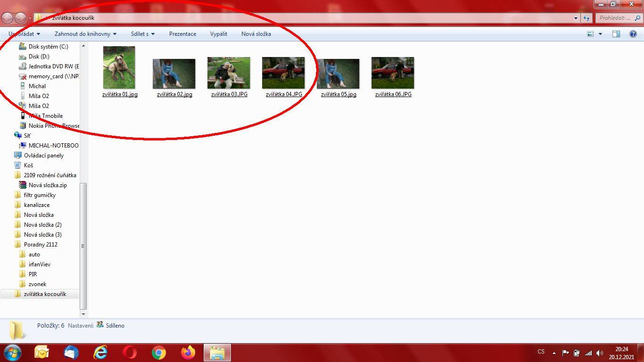This screenshot has height=362, width=644.
Task: Open the Windows Start button
Action: click(x=12, y=353)
